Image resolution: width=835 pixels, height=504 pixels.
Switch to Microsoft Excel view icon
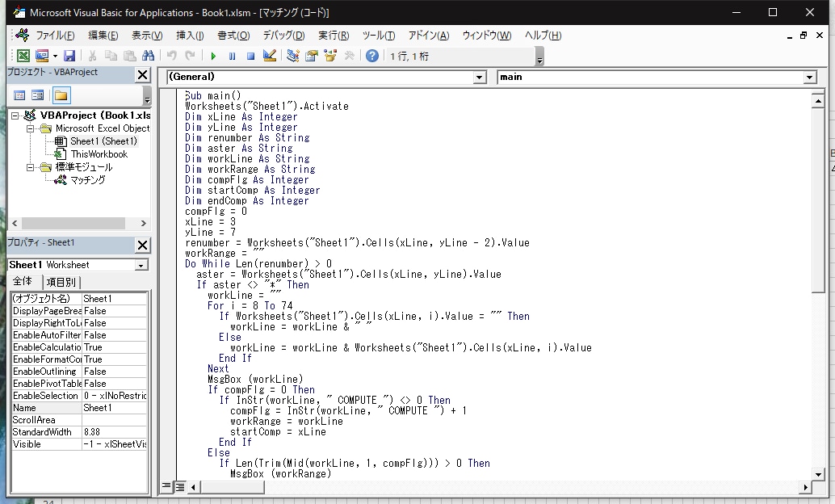pos(23,56)
